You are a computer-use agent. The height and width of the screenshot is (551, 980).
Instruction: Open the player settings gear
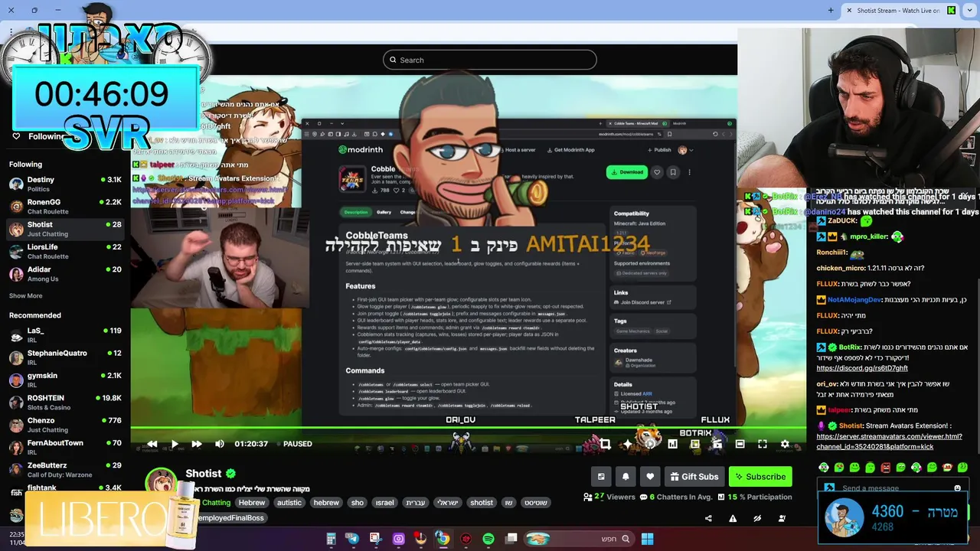[785, 444]
